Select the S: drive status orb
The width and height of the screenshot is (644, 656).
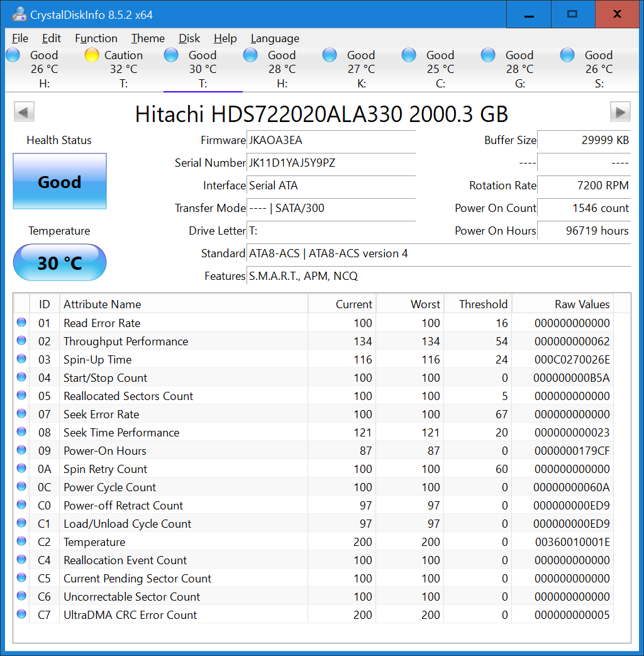pyautogui.click(x=567, y=55)
